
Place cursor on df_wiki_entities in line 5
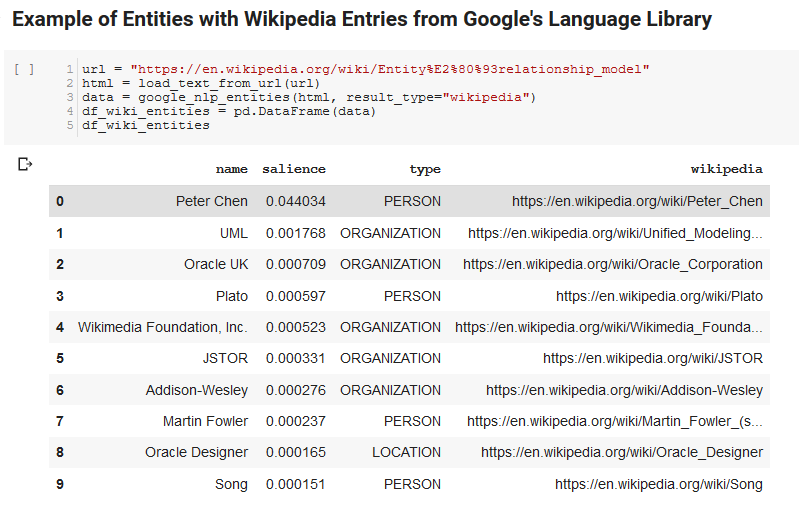click(146, 125)
